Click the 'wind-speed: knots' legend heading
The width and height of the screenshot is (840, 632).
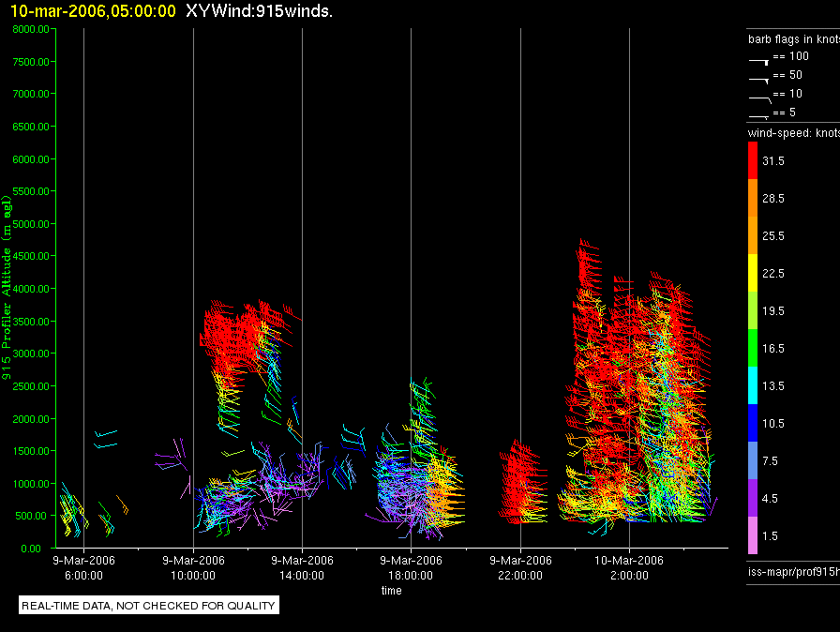click(x=794, y=133)
